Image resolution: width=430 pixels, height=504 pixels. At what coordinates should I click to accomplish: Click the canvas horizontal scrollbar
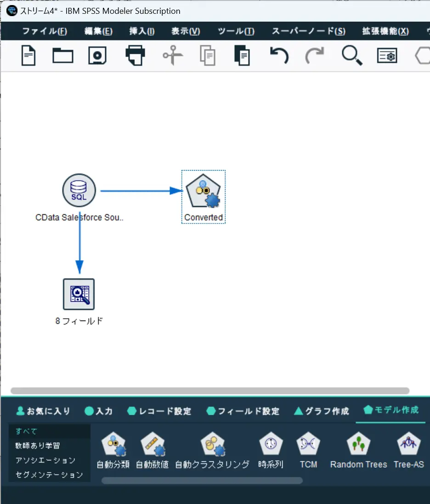[x=210, y=390]
